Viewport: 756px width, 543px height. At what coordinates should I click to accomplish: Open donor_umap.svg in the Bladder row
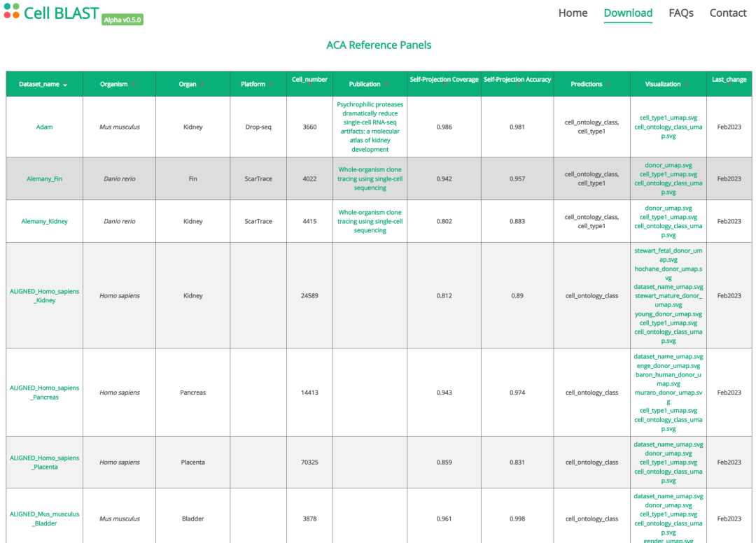click(668, 505)
